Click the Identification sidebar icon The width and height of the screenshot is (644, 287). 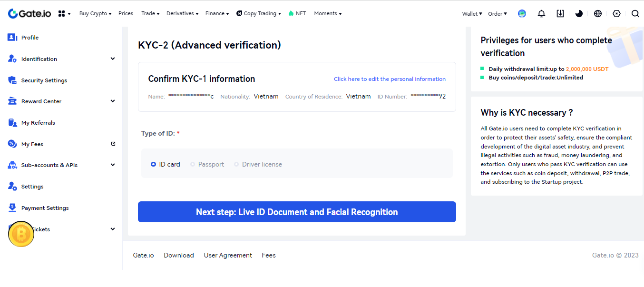pos(12,59)
